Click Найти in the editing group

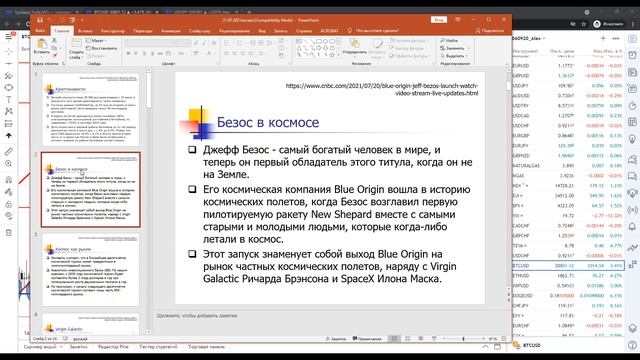coord(449,40)
